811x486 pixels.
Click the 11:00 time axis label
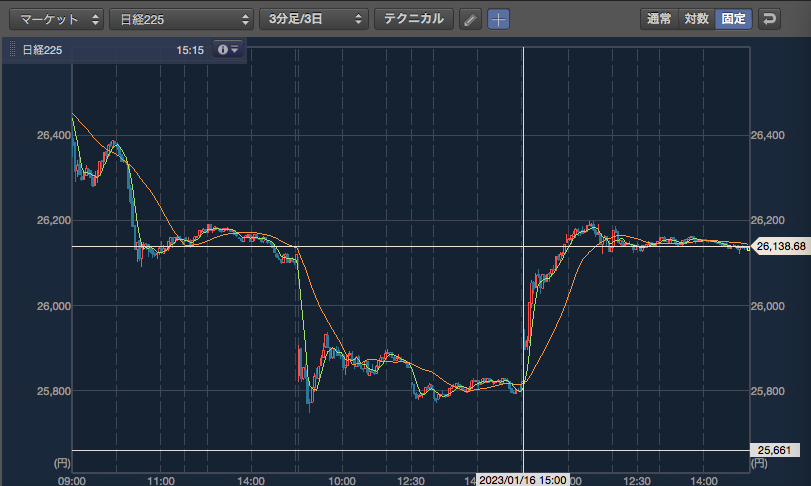(161, 481)
